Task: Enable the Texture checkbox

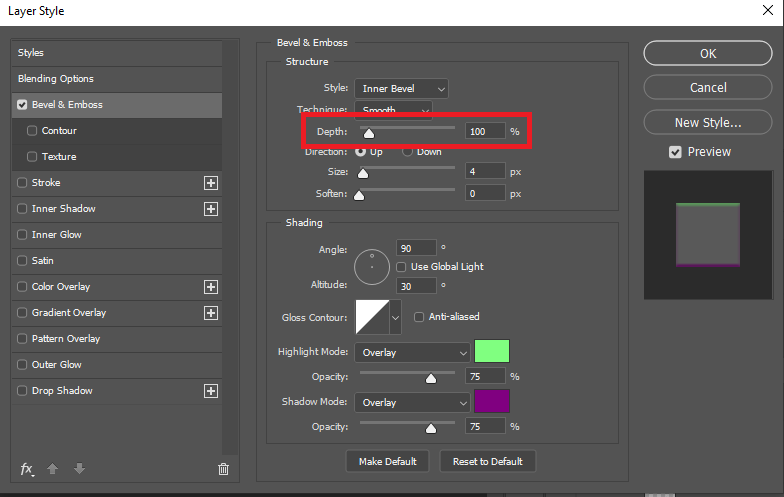Action: 32,156
